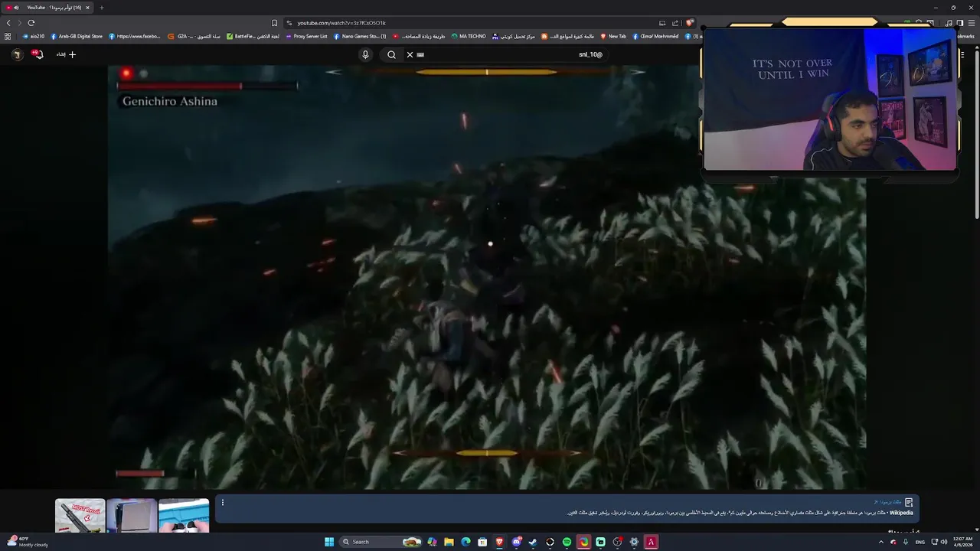The height and width of the screenshot is (551, 980).
Task: Click the browser forward arrow
Action: pyautogui.click(x=19, y=23)
